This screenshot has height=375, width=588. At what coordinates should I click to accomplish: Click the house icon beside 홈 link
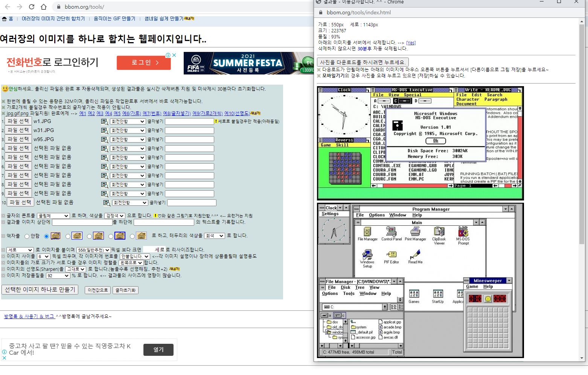point(4,19)
